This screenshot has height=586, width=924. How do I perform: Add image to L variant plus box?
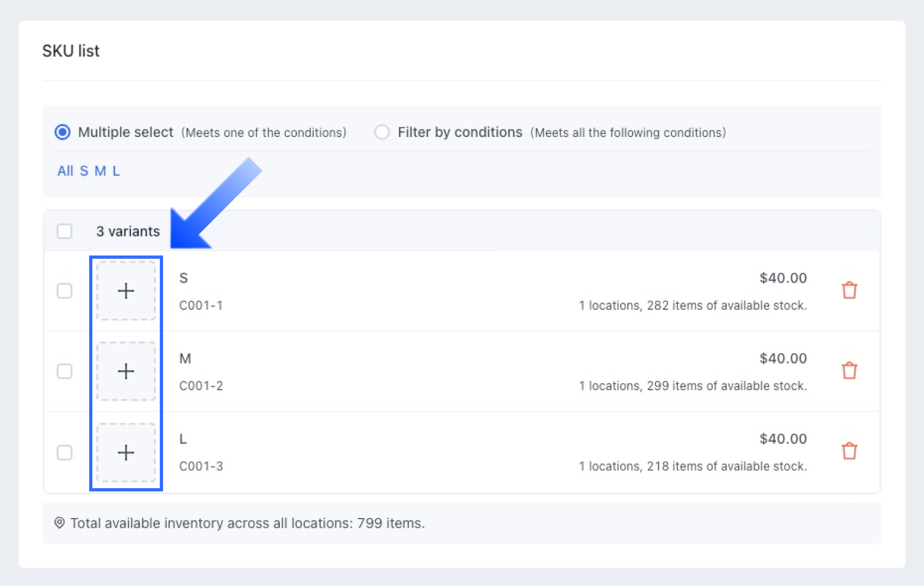pos(126,452)
